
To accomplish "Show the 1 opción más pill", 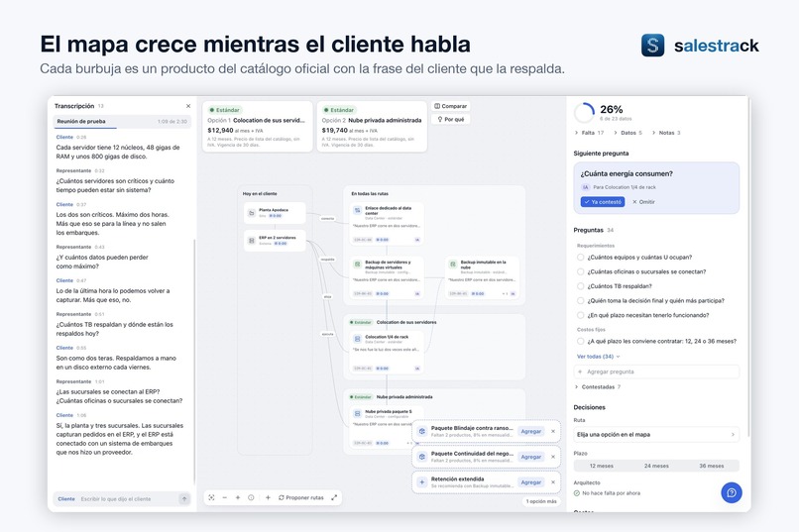I will coord(541,501).
